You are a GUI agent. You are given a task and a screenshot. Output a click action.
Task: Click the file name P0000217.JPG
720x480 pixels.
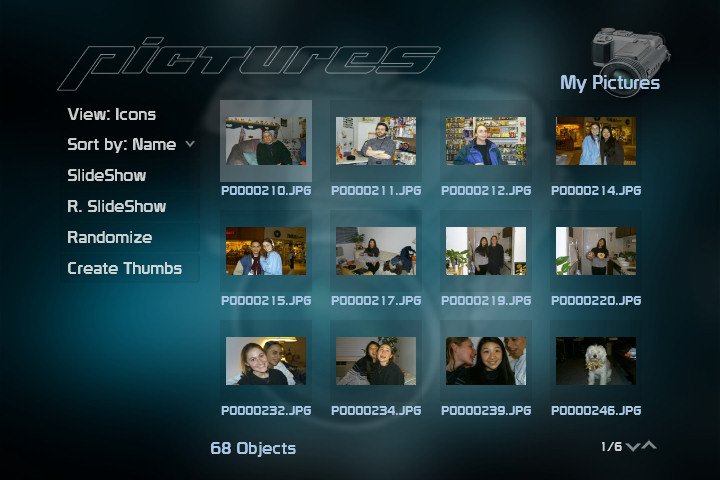click(x=376, y=301)
